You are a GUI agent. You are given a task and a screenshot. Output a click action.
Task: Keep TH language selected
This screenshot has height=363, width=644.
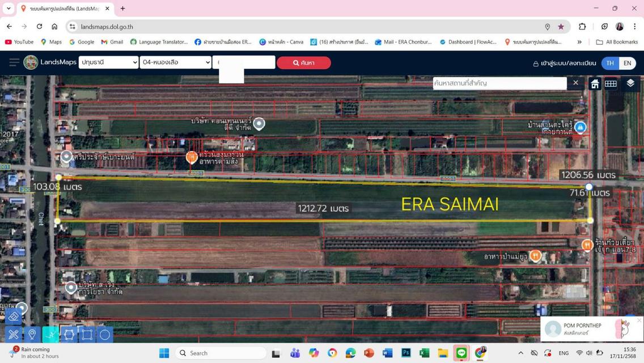click(609, 63)
